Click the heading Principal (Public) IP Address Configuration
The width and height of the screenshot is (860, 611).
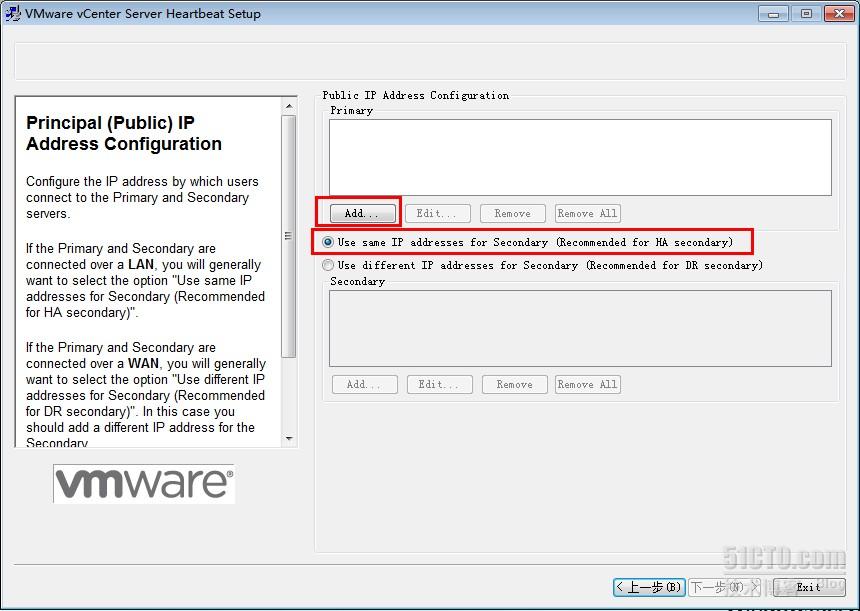click(124, 133)
